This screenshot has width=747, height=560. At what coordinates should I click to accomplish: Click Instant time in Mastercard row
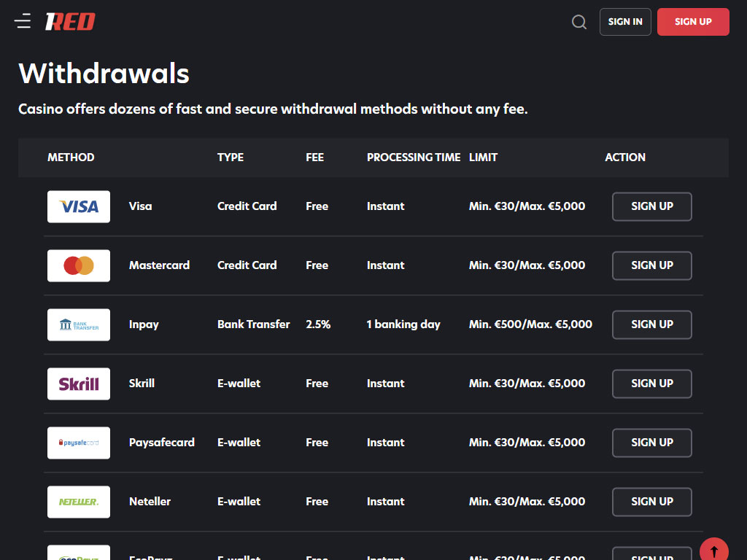pos(385,265)
